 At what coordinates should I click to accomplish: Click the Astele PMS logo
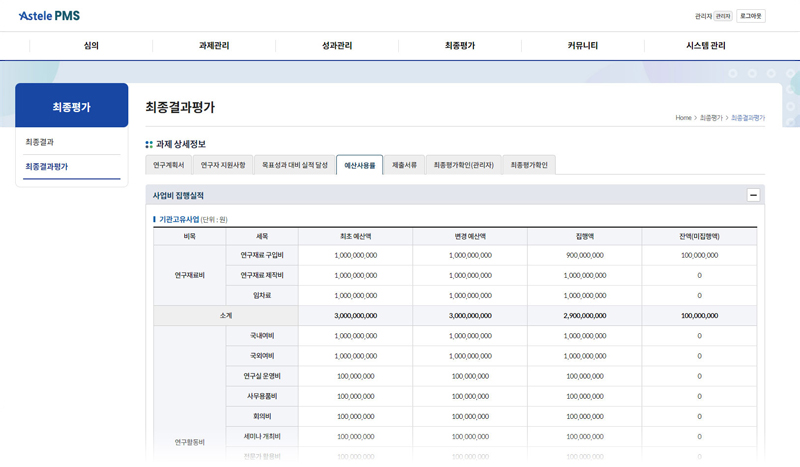coord(49,16)
